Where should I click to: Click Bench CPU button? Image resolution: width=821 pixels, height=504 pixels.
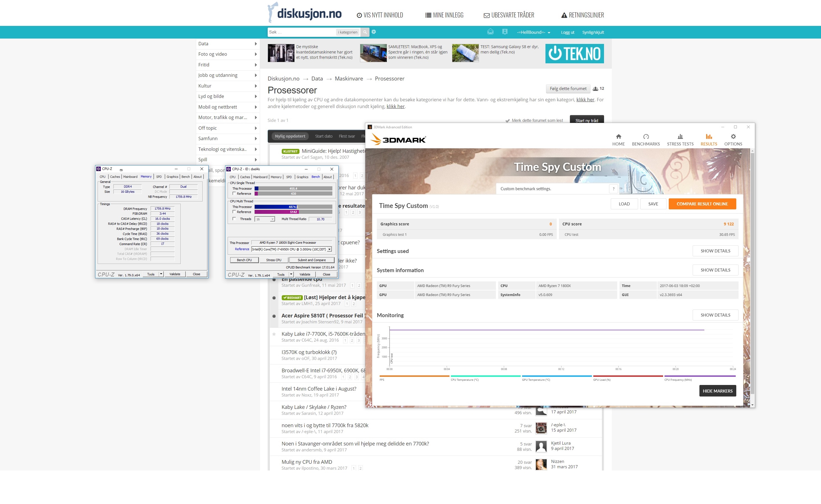[x=244, y=260]
